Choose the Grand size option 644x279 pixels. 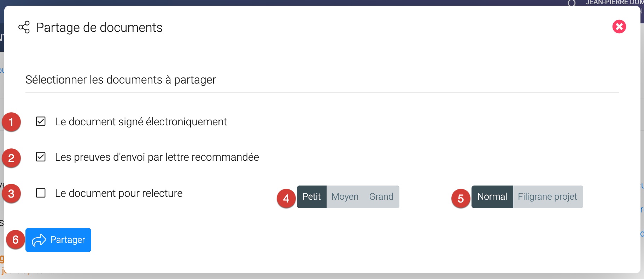click(x=381, y=197)
